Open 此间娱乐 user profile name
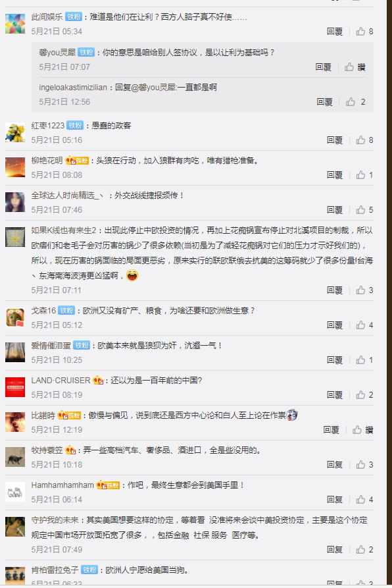392x588 pixels. (x=47, y=17)
